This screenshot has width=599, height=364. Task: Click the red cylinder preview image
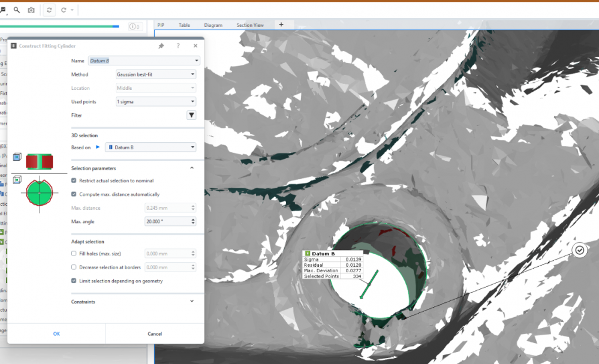click(x=40, y=161)
